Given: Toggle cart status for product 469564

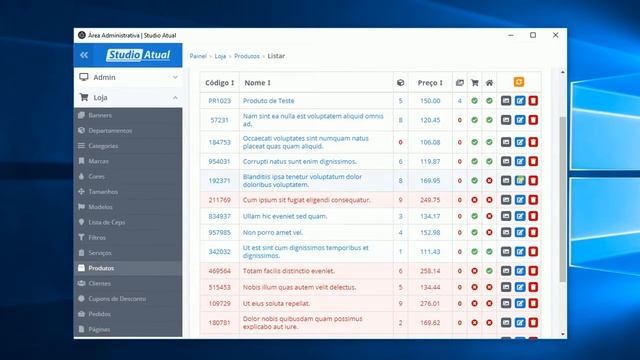Looking at the screenshot, I should pyautogui.click(x=474, y=271).
